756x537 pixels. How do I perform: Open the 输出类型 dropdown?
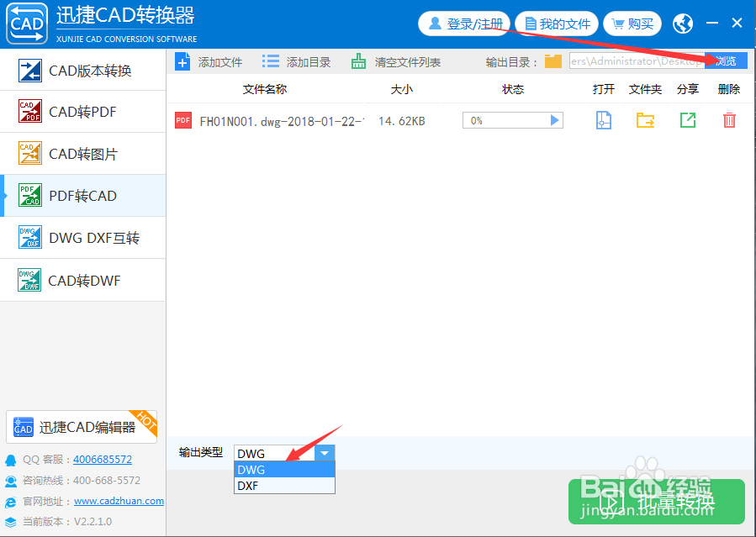(324, 453)
